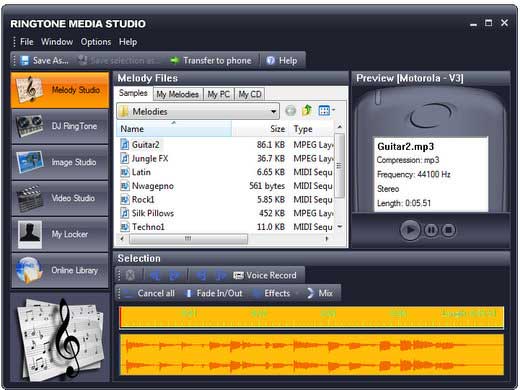Switch to the My PC tab
The width and height of the screenshot is (520, 390).
click(x=219, y=94)
